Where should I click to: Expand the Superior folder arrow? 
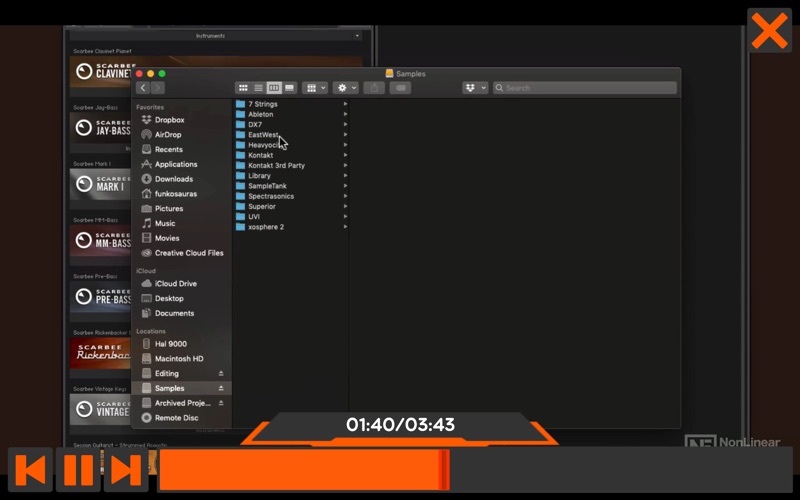[345, 206]
